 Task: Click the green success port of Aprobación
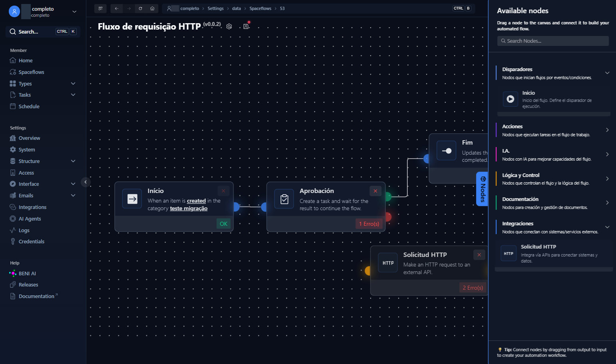388,196
